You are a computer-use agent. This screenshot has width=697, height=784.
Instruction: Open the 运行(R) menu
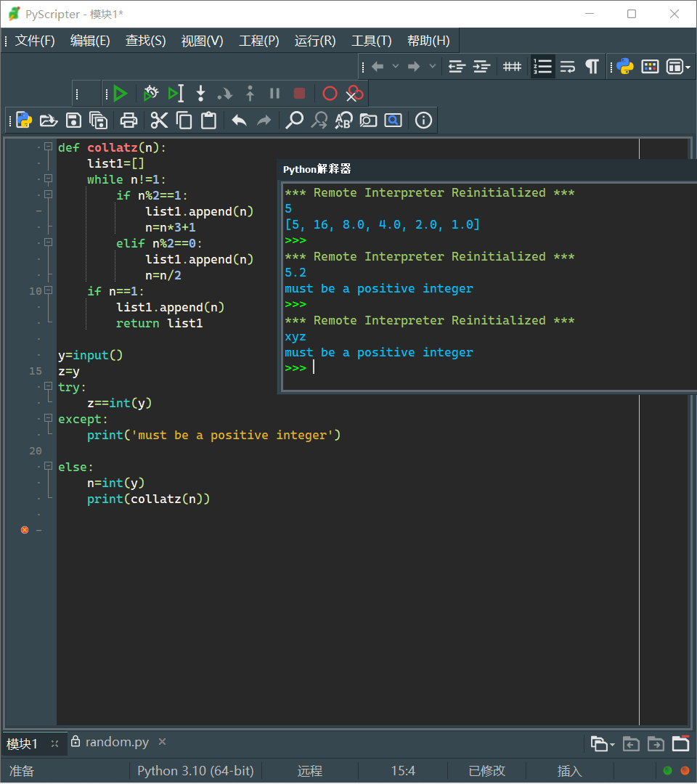315,41
